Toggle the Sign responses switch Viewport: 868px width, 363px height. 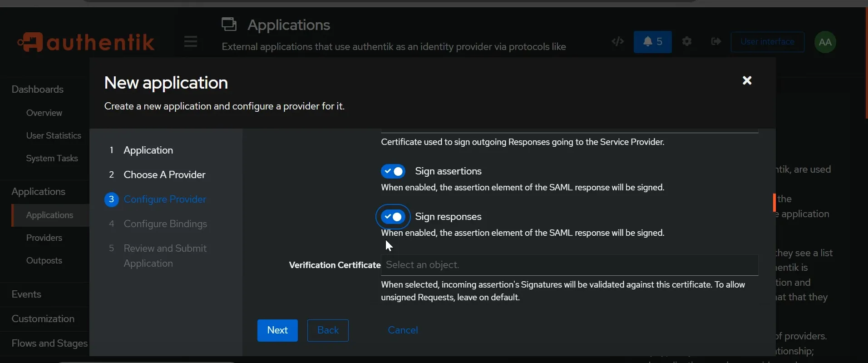point(393,217)
